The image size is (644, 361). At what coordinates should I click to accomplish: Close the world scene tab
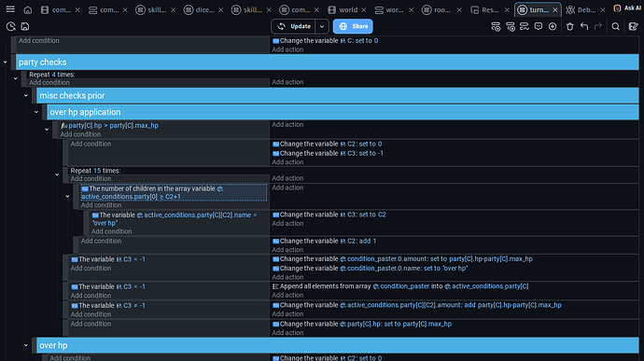[x=363, y=10]
